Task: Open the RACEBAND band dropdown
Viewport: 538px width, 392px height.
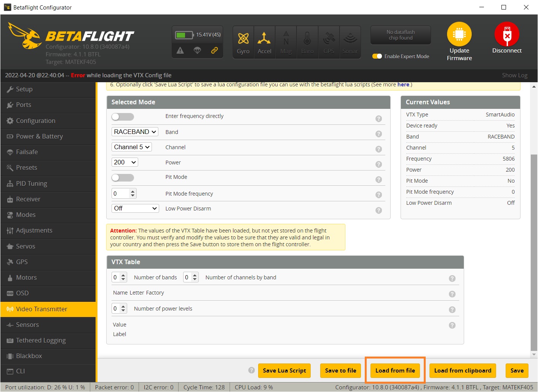Action: click(135, 132)
